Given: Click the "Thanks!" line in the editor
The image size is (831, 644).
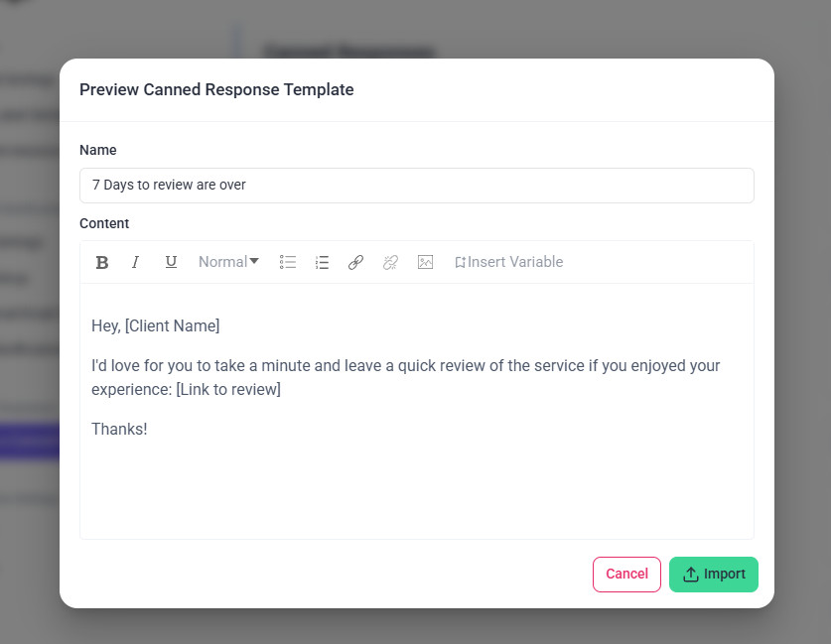Looking at the screenshot, I should pos(119,429).
